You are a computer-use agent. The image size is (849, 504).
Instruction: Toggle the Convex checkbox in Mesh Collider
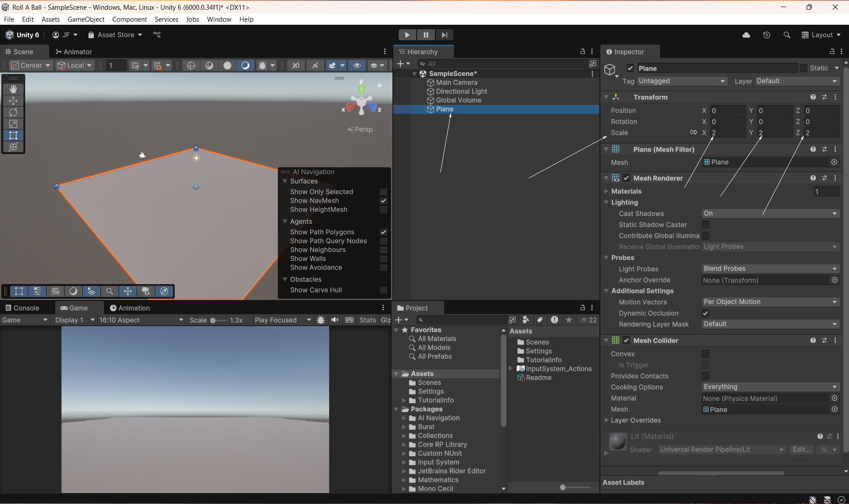705,354
